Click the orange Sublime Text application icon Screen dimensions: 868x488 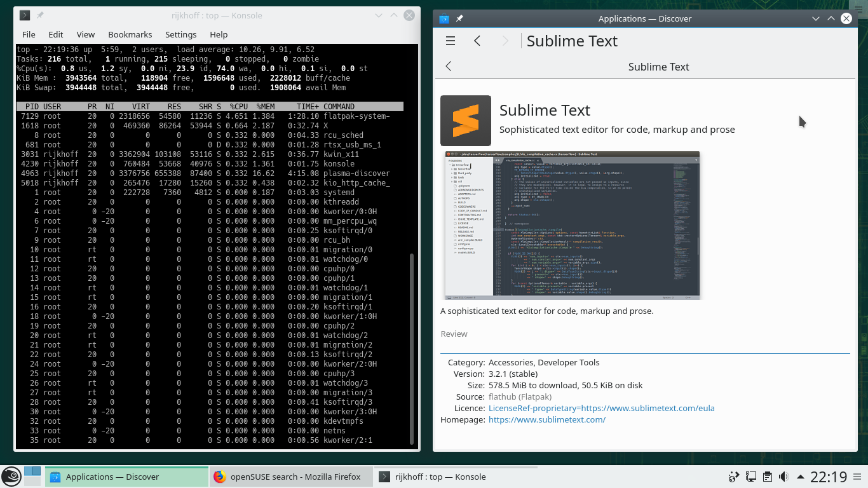tap(466, 121)
